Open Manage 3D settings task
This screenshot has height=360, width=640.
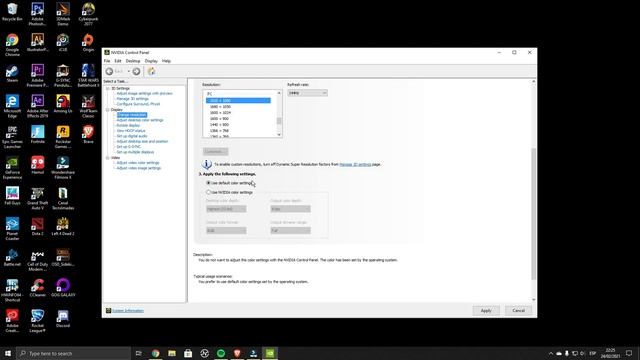[133, 99]
